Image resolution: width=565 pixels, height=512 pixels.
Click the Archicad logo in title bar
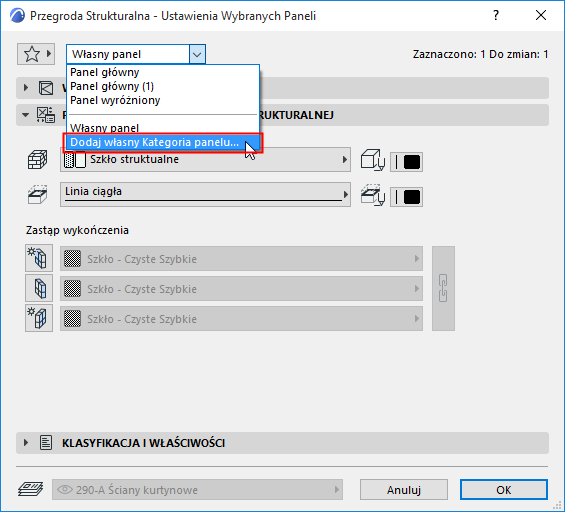tap(17, 16)
